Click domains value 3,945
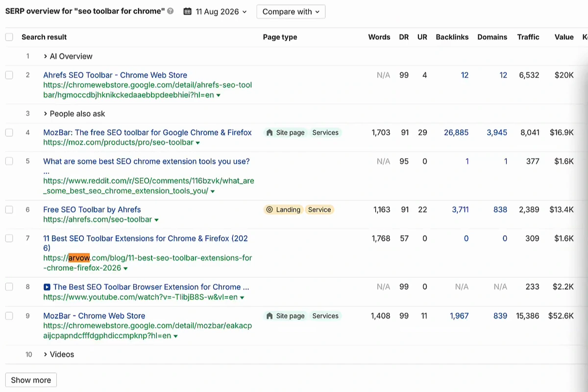588x392 pixels. tap(497, 132)
